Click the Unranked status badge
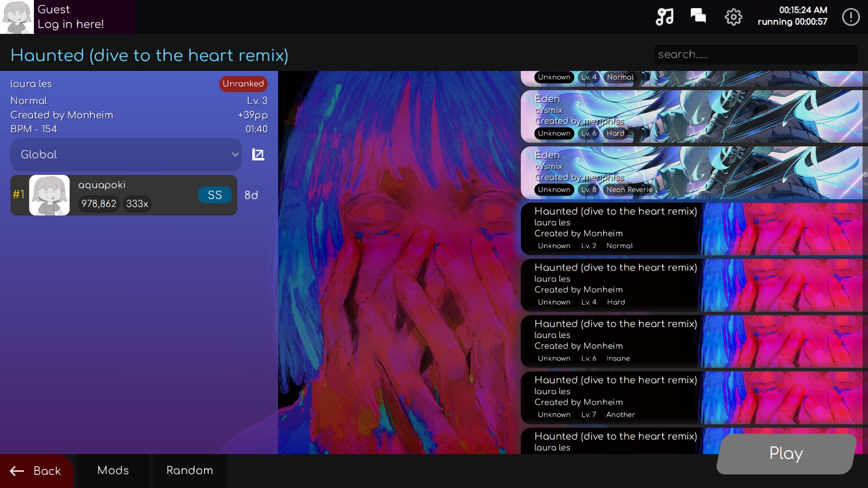This screenshot has height=488, width=868. (243, 84)
